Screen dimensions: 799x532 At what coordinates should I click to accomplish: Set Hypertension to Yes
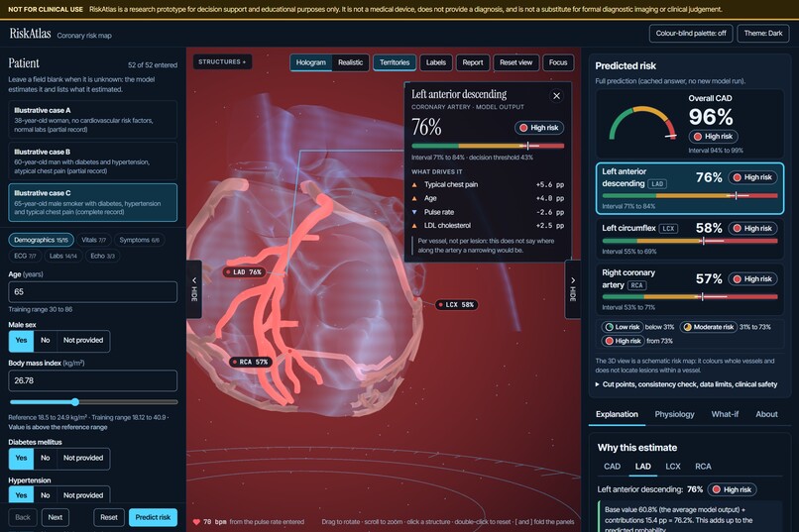pyautogui.click(x=21, y=494)
